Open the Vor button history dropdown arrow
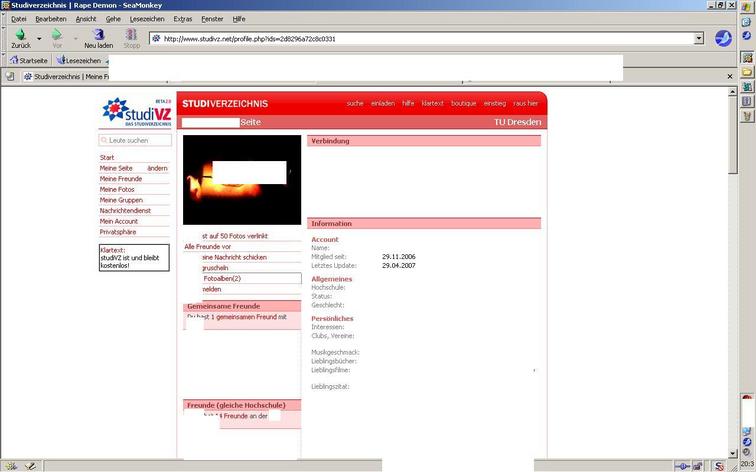Image resolution: width=756 pixels, height=472 pixels. (76, 39)
